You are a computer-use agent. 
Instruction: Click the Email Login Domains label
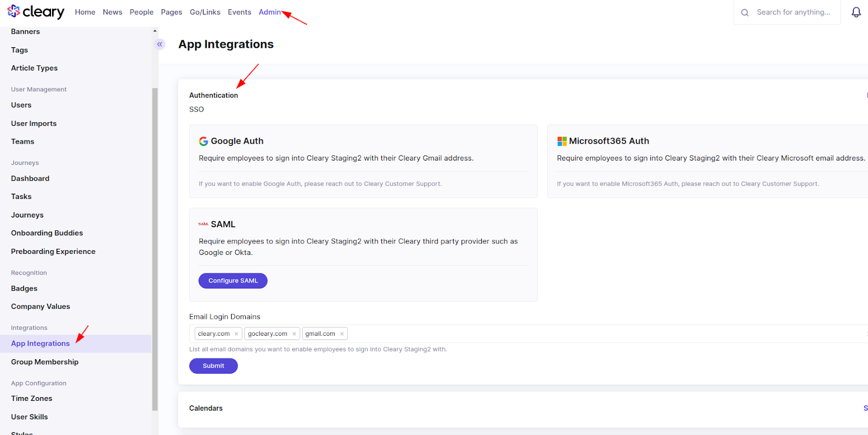tap(225, 317)
